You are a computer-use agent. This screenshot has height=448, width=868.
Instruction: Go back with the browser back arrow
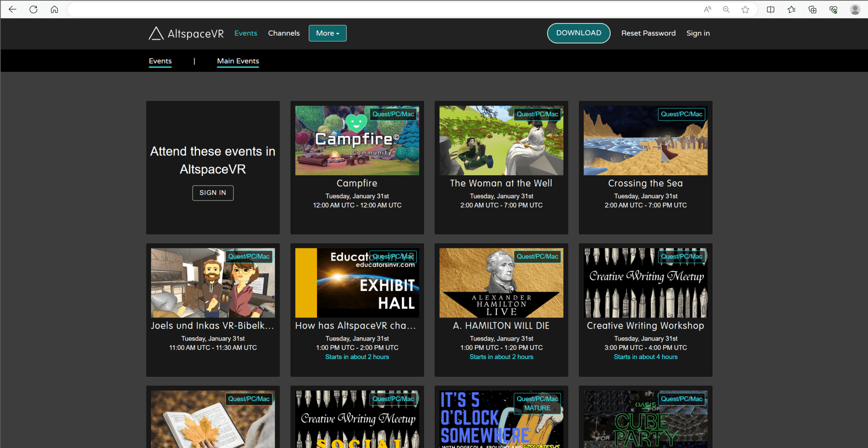[x=12, y=9]
